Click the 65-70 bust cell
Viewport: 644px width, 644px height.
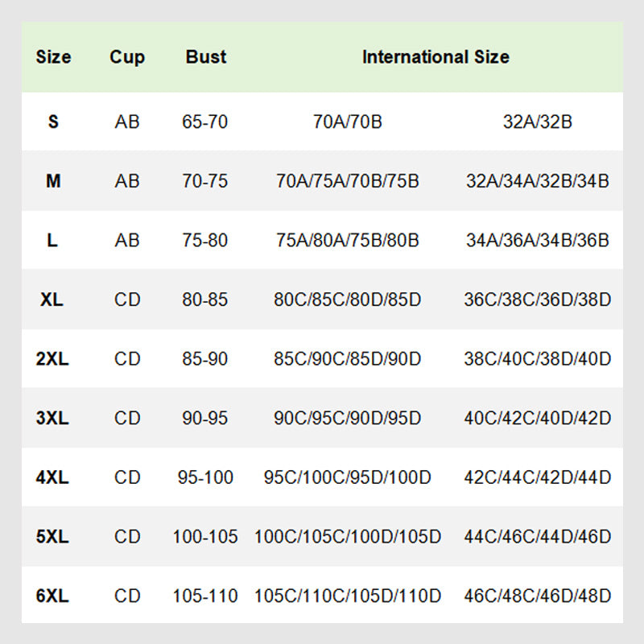click(x=205, y=122)
